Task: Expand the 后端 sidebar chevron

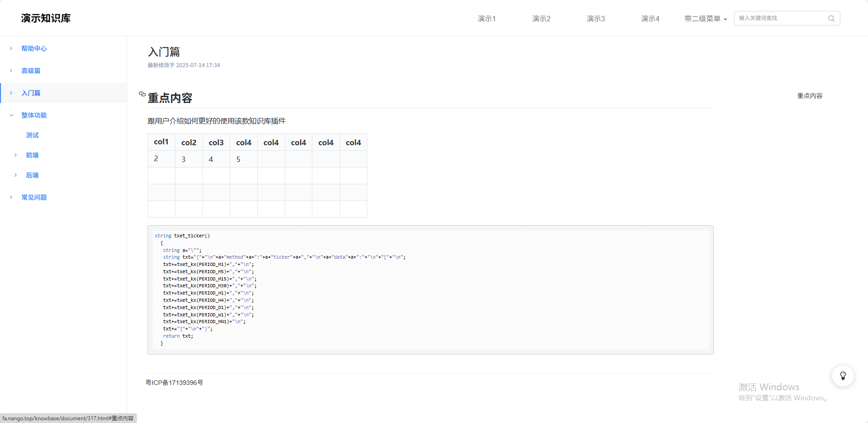Action: (x=16, y=175)
